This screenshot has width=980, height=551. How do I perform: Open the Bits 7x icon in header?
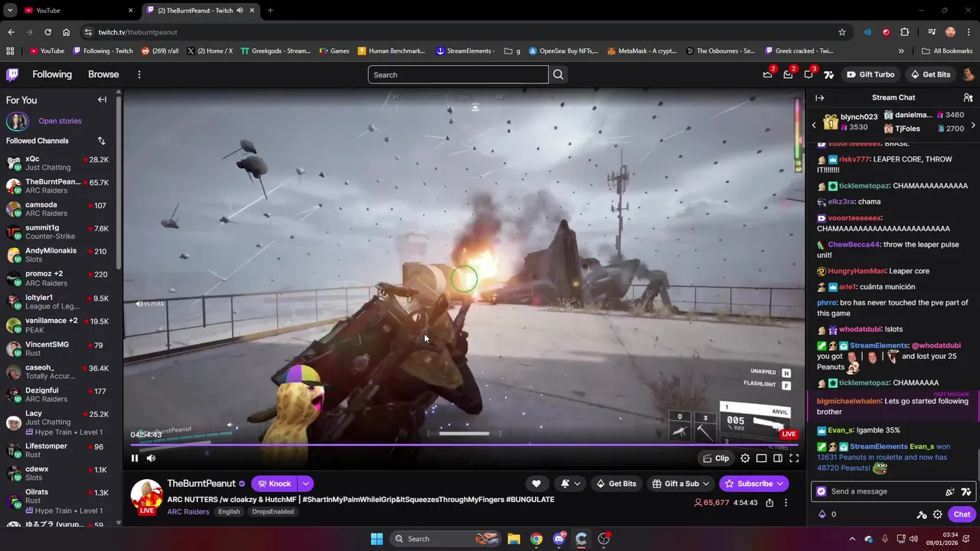point(828,74)
